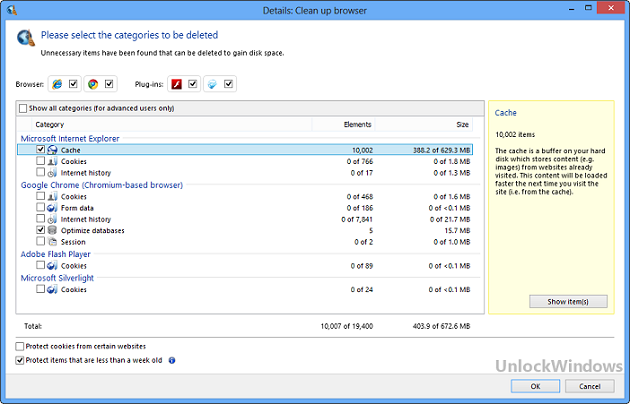Image resolution: width=630 pixels, height=404 pixels.
Task: Uncheck the Optimize databases checkbox
Action: (41, 230)
